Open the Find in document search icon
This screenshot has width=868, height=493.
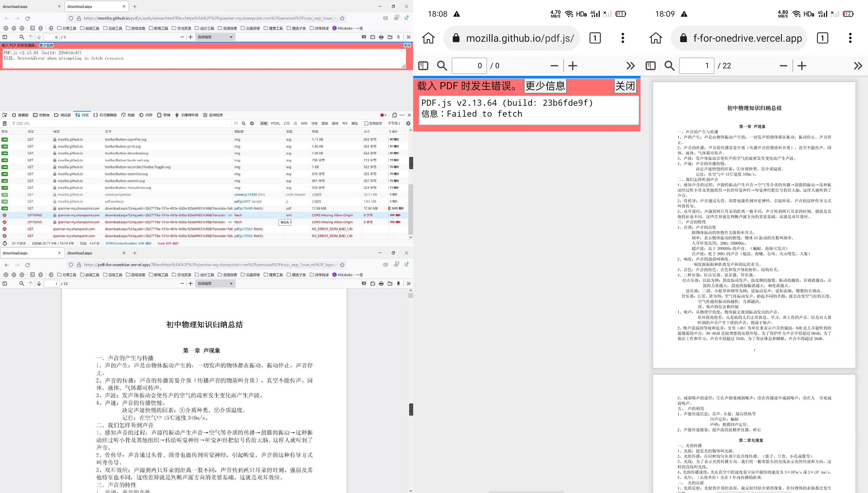click(x=21, y=37)
